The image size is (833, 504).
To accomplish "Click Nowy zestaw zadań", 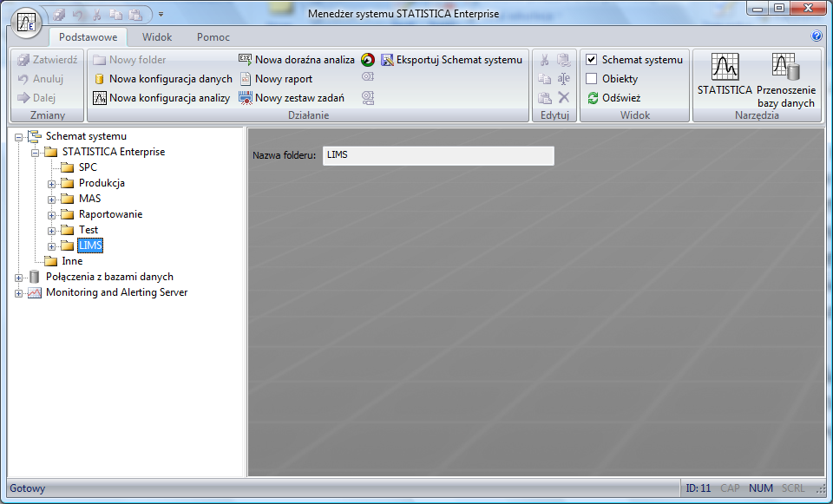I will pos(292,98).
